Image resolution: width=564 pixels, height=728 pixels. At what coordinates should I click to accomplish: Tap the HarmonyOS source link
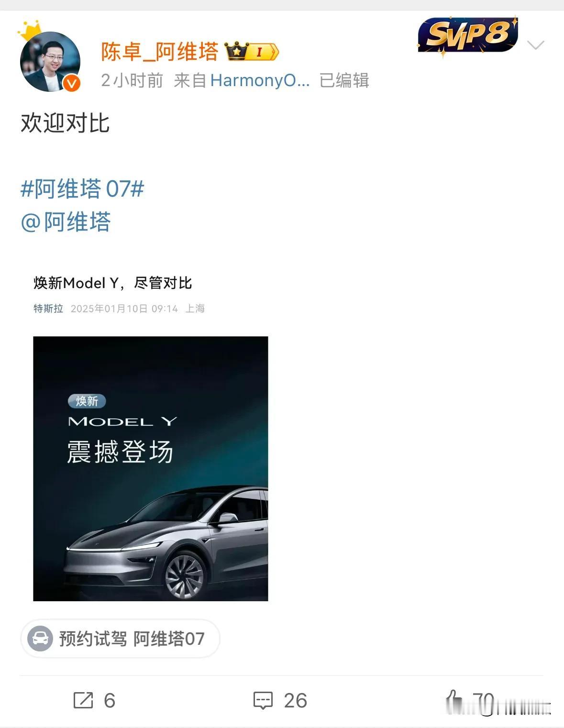coord(260,80)
